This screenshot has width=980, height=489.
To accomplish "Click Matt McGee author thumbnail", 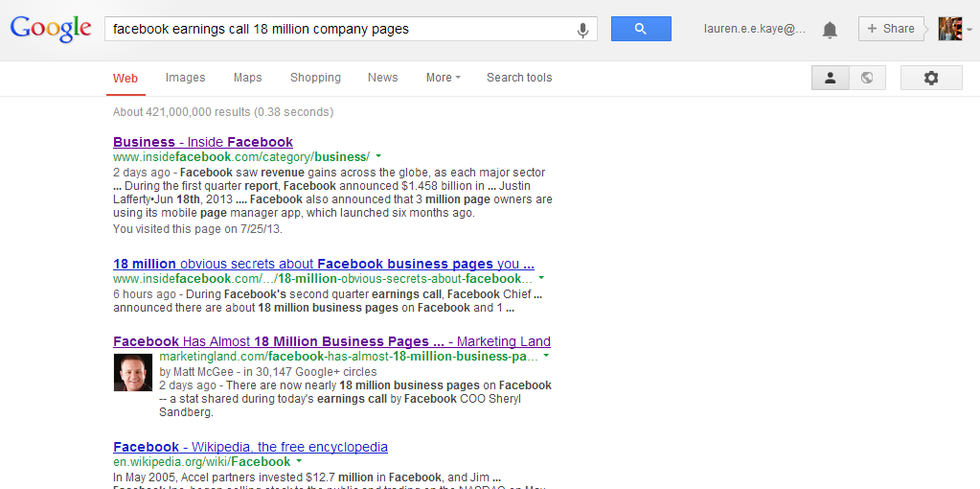I will coord(133,373).
